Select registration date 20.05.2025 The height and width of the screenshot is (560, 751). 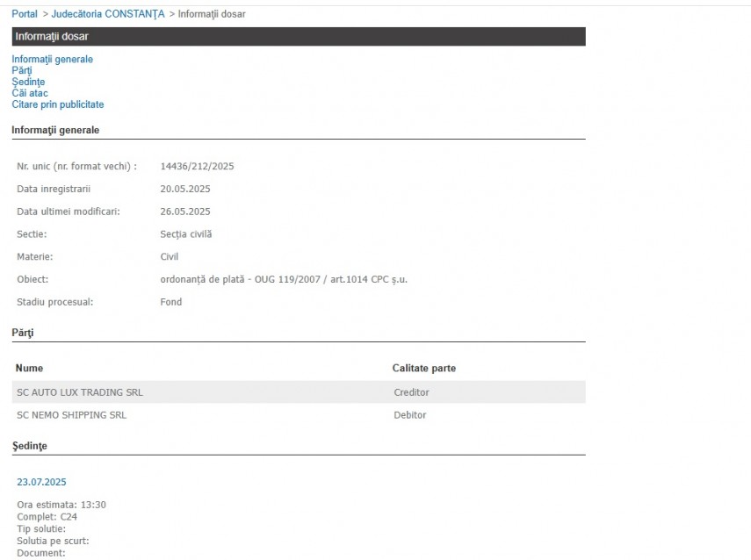(x=185, y=189)
